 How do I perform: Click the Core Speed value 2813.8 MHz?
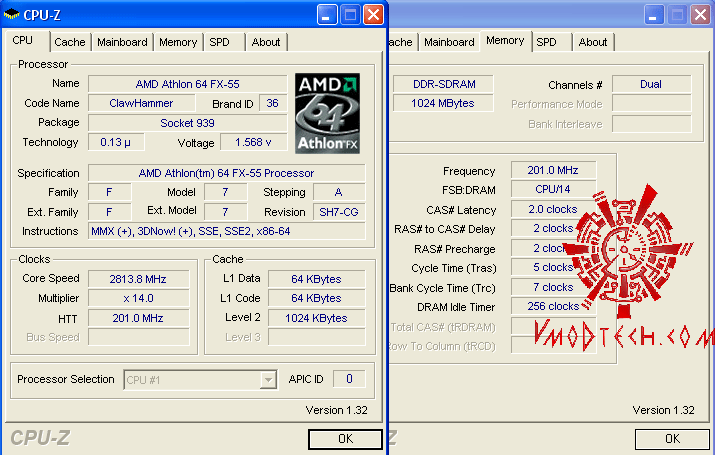click(x=138, y=279)
